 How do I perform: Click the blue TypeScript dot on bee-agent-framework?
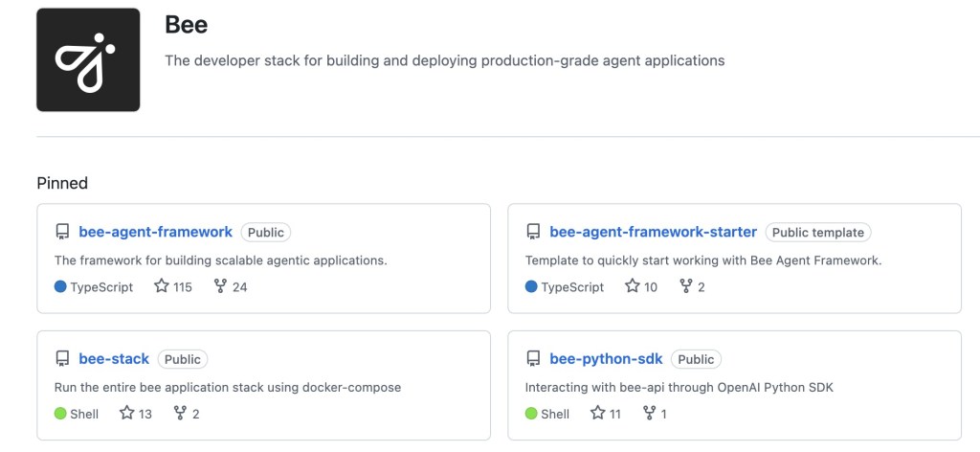point(60,286)
